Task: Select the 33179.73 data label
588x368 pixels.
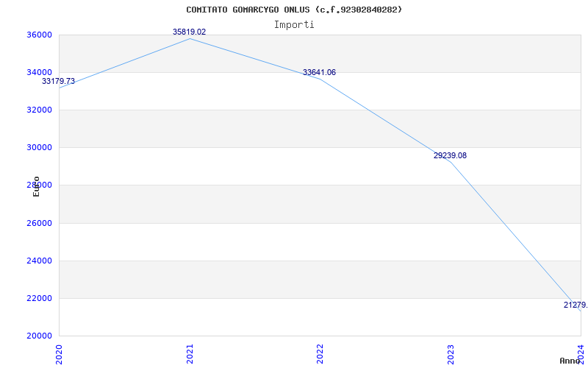Action: pyautogui.click(x=58, y=81)
